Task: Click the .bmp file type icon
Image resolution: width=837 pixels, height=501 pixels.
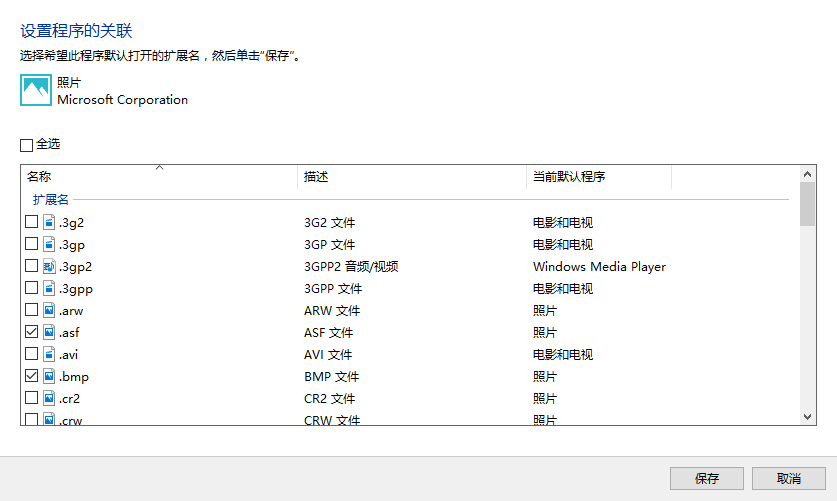Action: pyautogui.click(x=48, y=377)
